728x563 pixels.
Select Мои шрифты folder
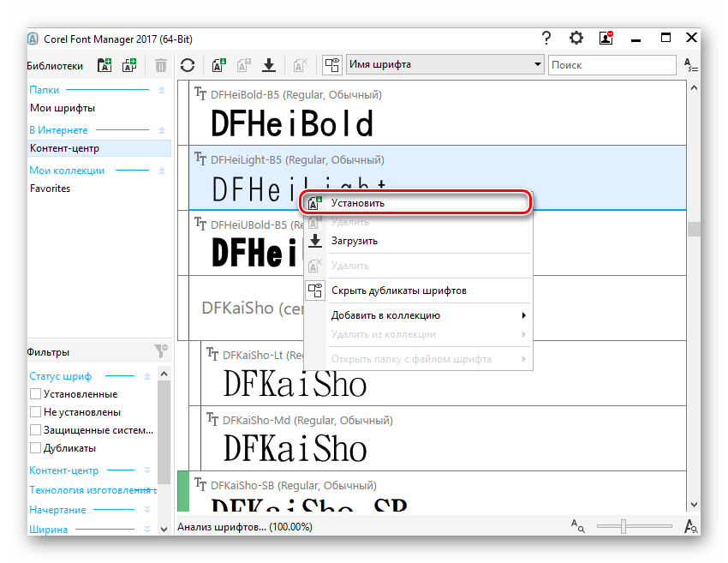click(x=63, y=108)
